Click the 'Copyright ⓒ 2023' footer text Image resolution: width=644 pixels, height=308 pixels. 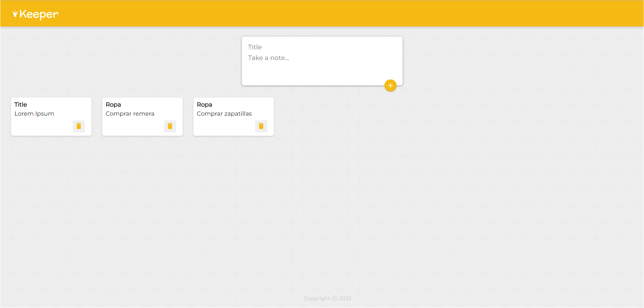pyautogui.click(x=328, y=298)
